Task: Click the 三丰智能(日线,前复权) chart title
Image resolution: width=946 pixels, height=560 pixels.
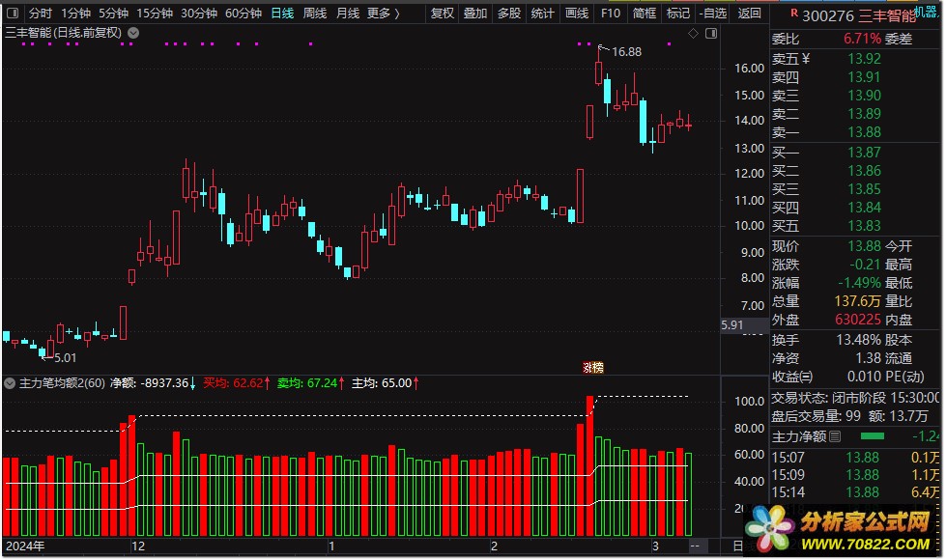Action: (64, 33)
